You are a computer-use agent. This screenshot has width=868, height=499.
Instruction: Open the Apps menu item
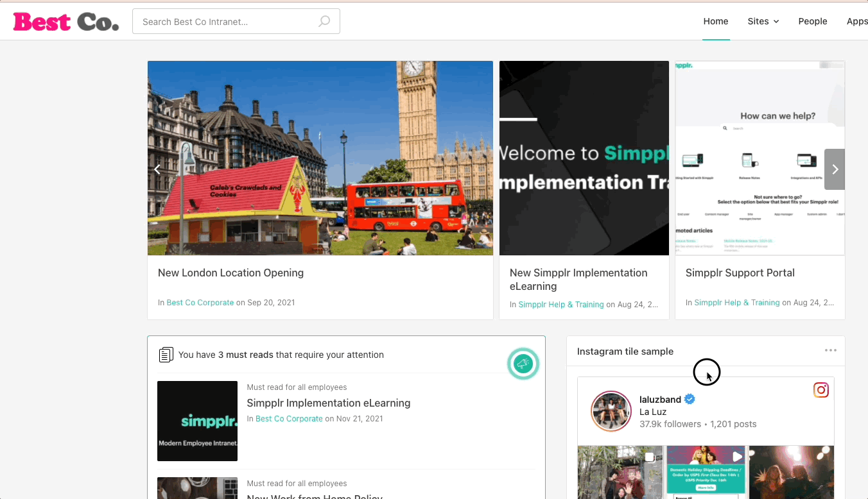click(x=857, y=21)
